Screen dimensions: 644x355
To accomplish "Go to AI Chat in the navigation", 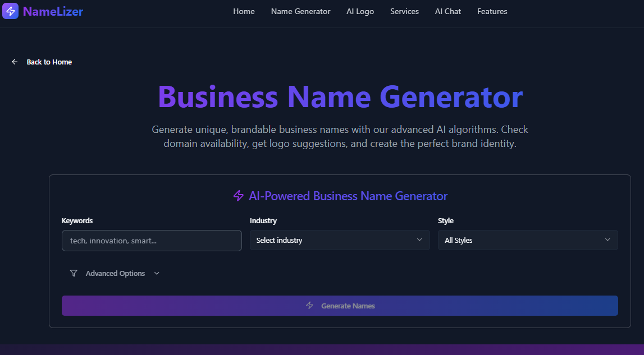I will tap(447, 11).
